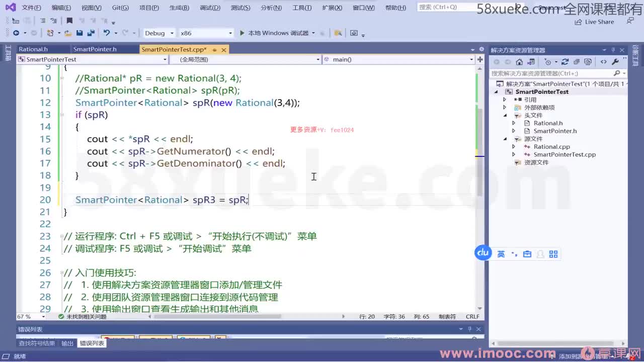Click the Redo toolbar icon
644x362 pixels.
[x=125, y=33]
